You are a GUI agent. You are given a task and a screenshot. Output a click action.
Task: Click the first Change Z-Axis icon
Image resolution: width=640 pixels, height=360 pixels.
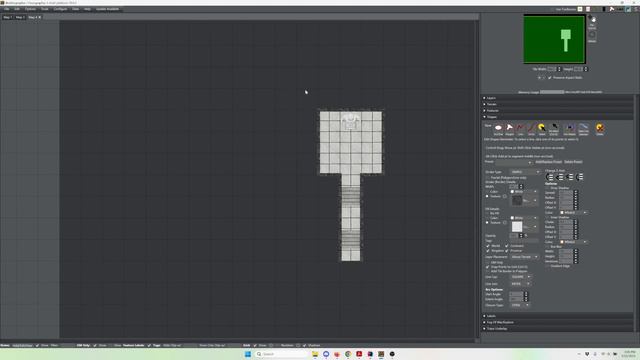click(x=550, y=177)
